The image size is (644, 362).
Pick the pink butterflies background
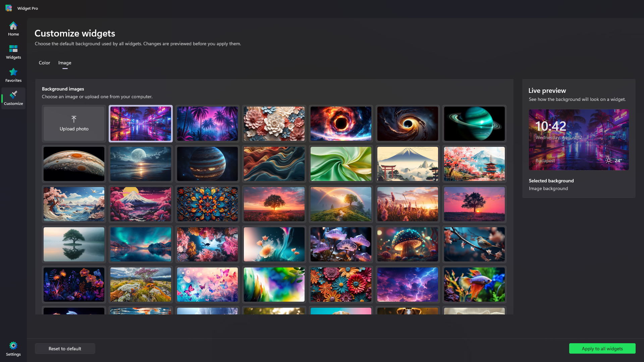click(207, 285)
